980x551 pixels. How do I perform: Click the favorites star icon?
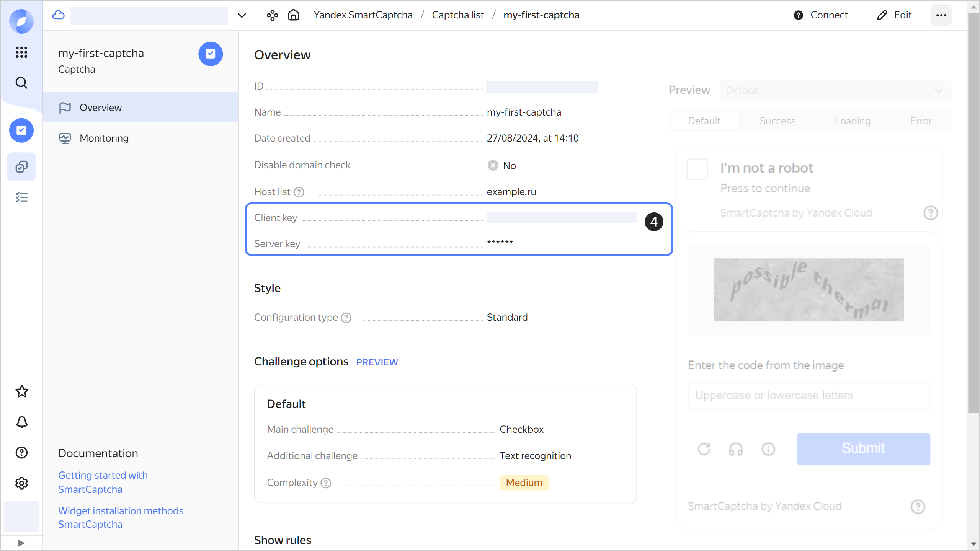[21, 391]
